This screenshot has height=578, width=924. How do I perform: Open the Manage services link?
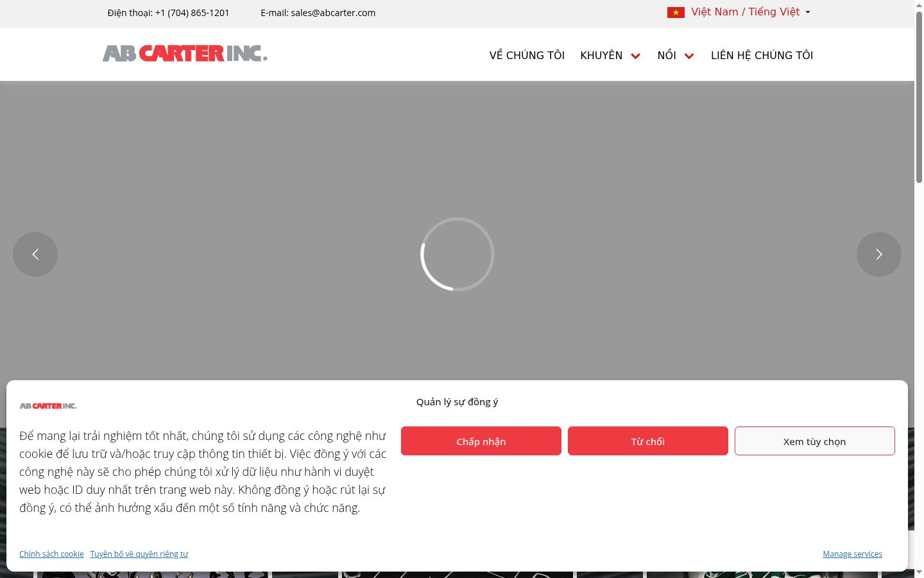[852, 554]
